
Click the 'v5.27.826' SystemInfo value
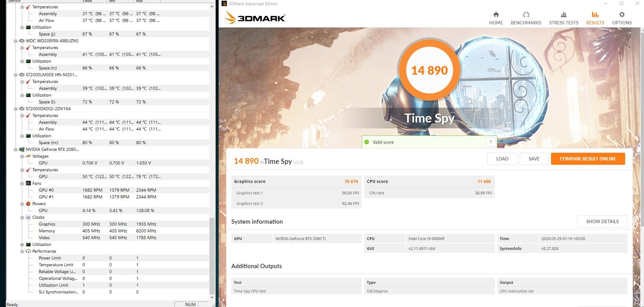click(550, 249)
